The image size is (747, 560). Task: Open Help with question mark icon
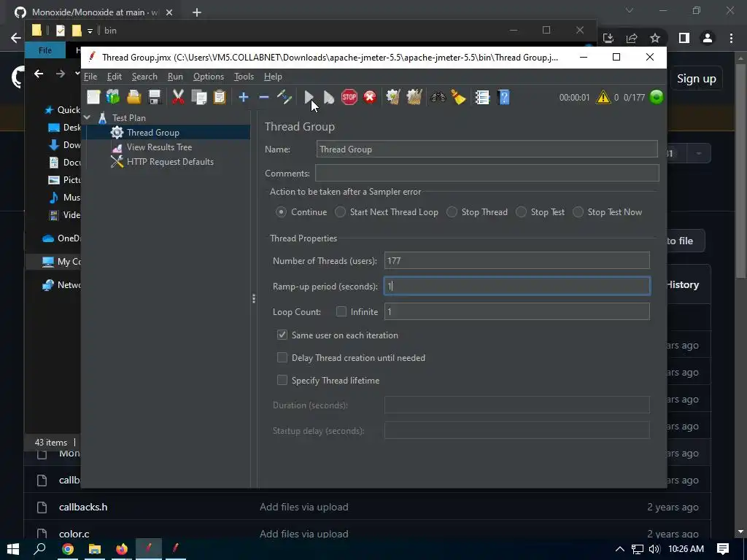(x=503, y=97)
